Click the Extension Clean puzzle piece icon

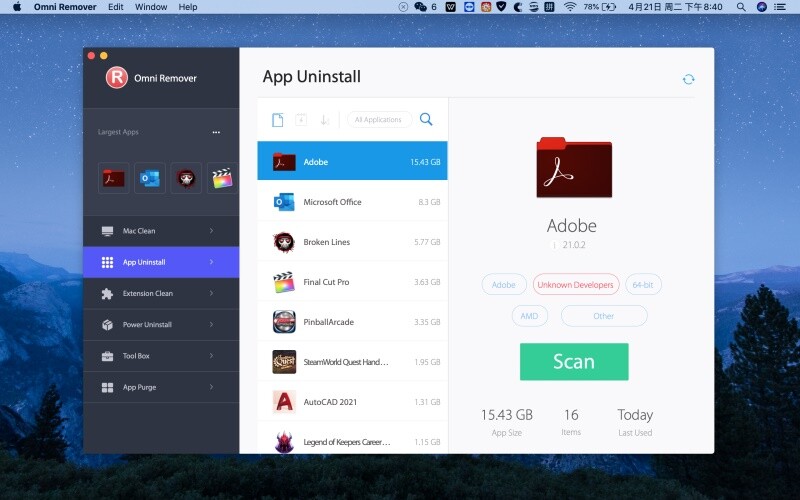(x=107, y=293)
